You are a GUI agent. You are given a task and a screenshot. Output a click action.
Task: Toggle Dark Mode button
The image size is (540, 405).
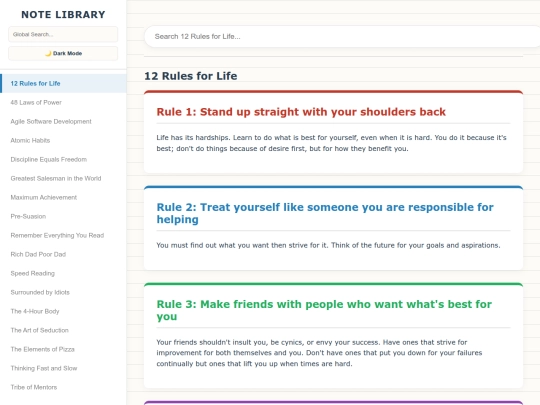click(63, 53)
